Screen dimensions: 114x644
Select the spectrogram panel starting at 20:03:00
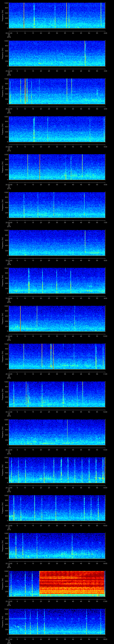tap(57, 91)
